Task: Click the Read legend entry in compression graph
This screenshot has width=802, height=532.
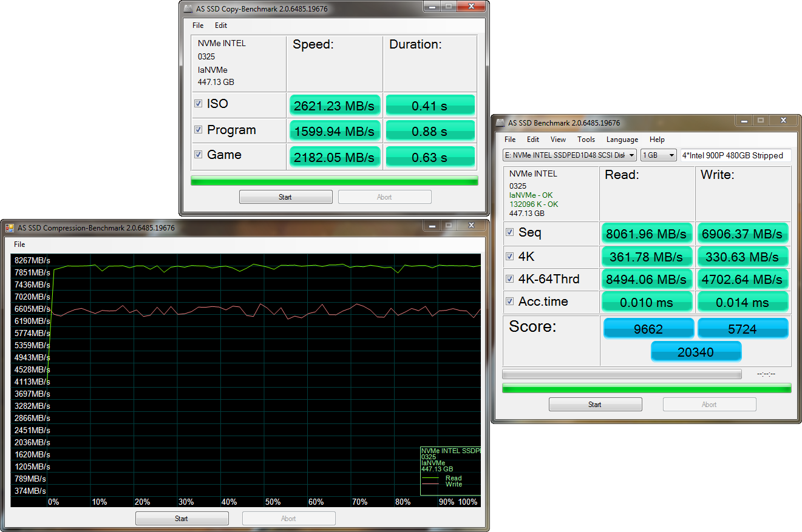Action: 454,478
